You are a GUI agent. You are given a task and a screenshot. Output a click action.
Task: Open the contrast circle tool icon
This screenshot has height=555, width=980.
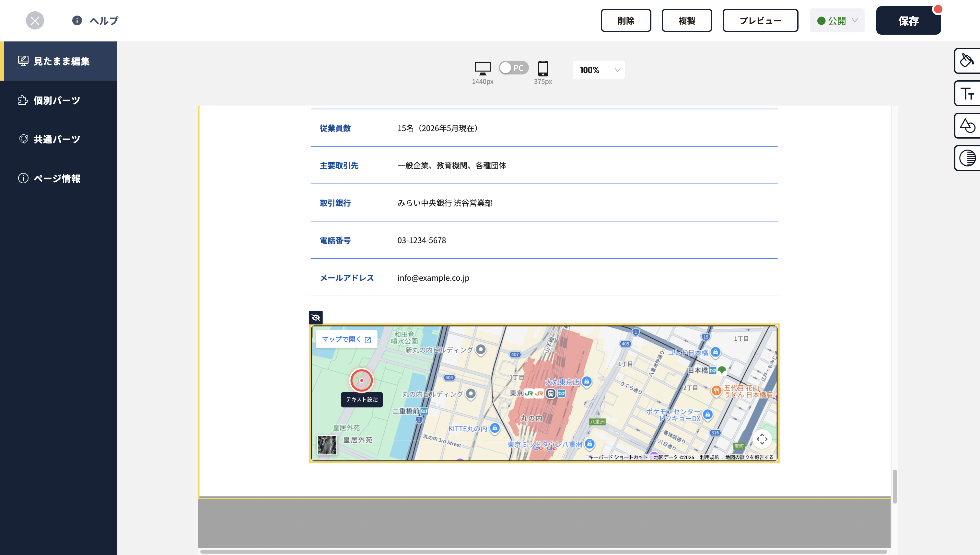pyautogui.click(x=967, y=158)
